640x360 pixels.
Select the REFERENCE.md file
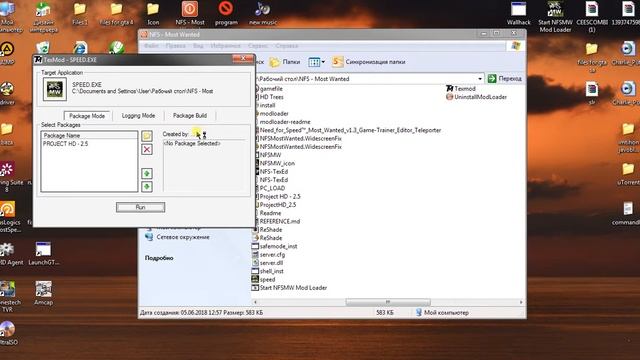(277, 221)
